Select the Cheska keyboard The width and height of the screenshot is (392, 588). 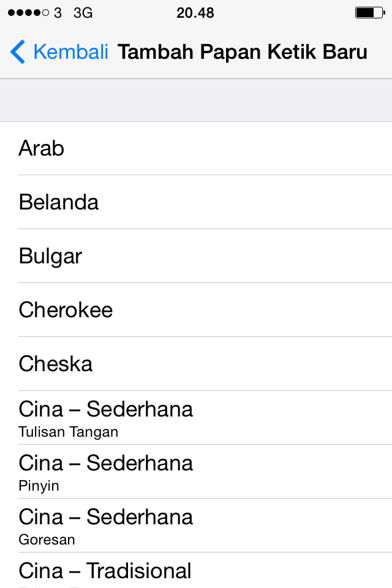pyautogui.click(x=196, y=363)
